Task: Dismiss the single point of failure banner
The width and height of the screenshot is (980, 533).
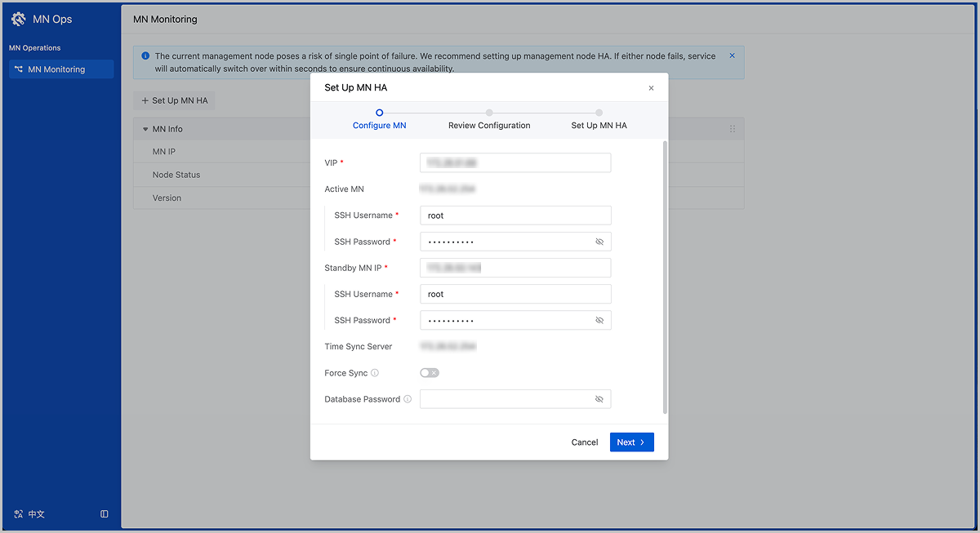Action: [732, 56]
